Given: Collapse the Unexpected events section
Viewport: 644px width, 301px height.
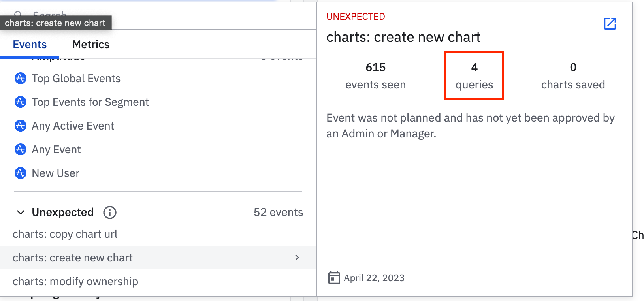Looking at the screenshot, I should pyautogui.click(x=21, y=213).
